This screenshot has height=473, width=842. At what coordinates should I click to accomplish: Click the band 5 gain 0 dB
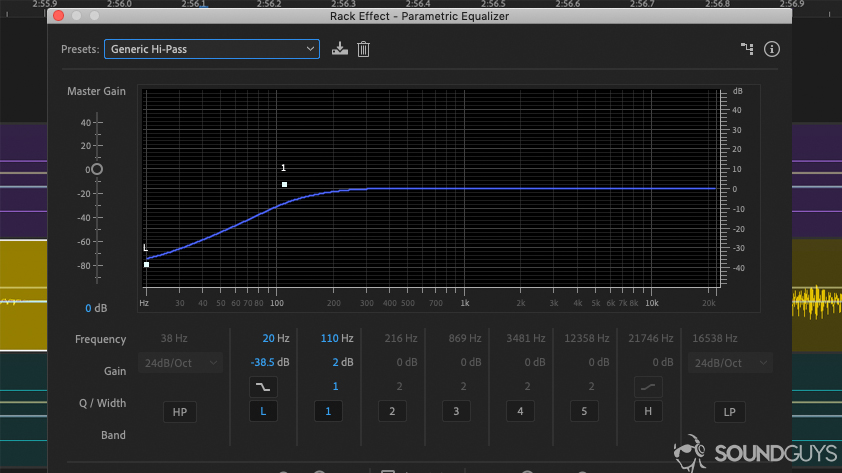pos(599,362)
